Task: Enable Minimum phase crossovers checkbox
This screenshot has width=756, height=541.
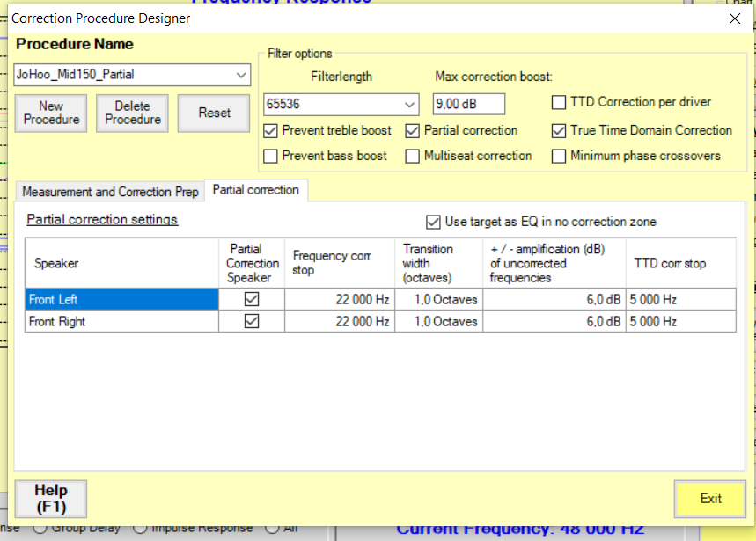Action: pyautogui.click(x=559, y=157)
